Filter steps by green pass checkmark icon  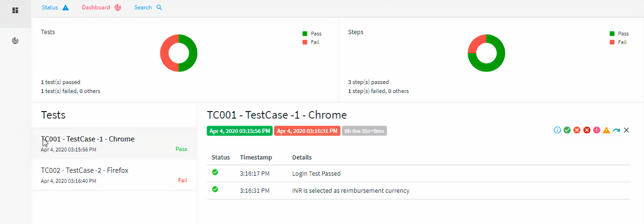(567, 130)
